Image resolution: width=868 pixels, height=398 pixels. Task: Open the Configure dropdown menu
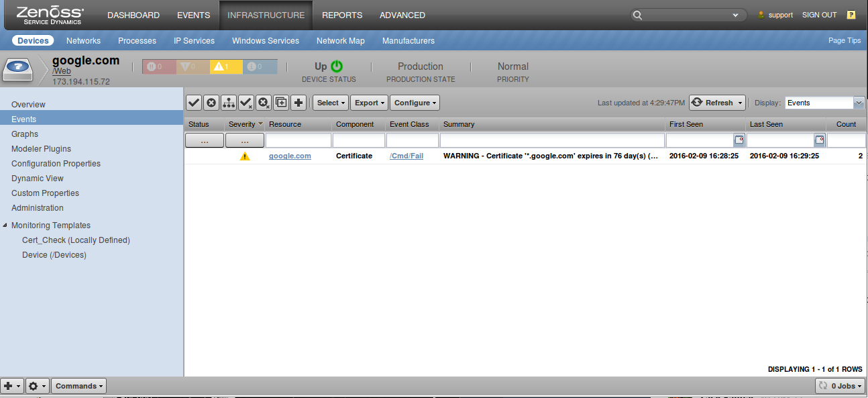point(415,103)
